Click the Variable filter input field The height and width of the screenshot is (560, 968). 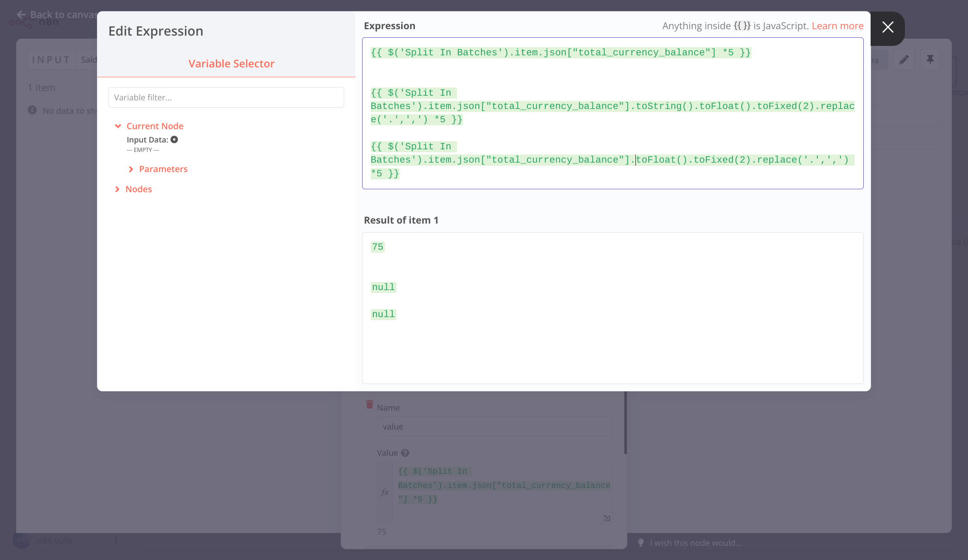tap(226, 97)
